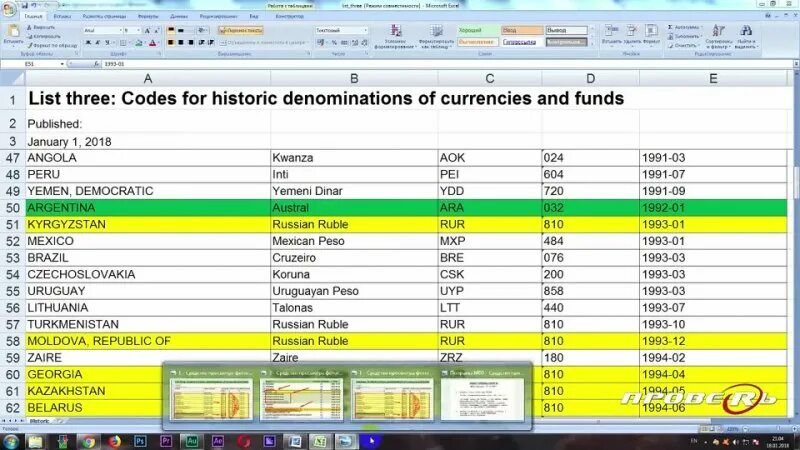800x450 pixels.
Task: Switch to the Review ribbon tab
Action: pyautogui.click(x=217, y=16)
